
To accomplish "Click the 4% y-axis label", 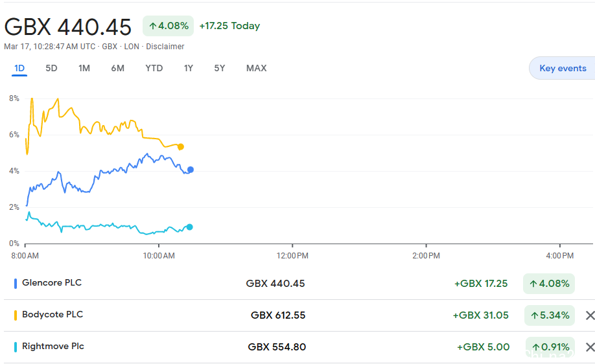I will pyautogui.click(x=14, y=171).
